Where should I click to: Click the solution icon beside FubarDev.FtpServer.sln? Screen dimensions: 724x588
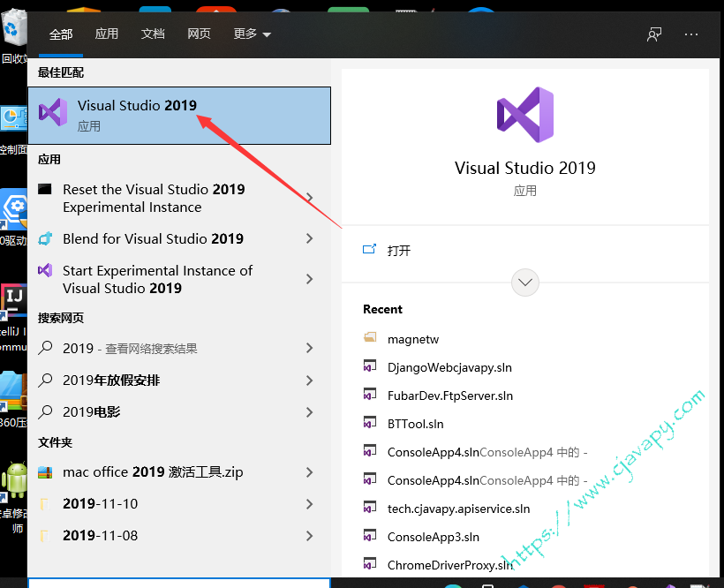click(370, 394)
